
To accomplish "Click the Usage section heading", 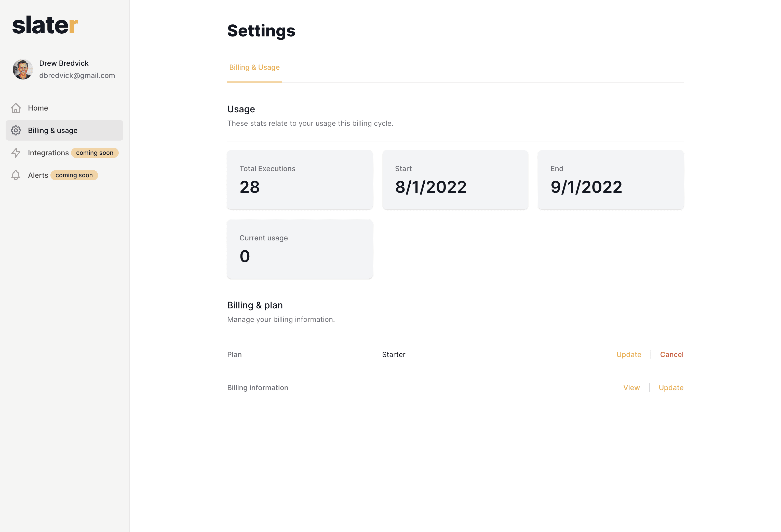I will point(241,109).
